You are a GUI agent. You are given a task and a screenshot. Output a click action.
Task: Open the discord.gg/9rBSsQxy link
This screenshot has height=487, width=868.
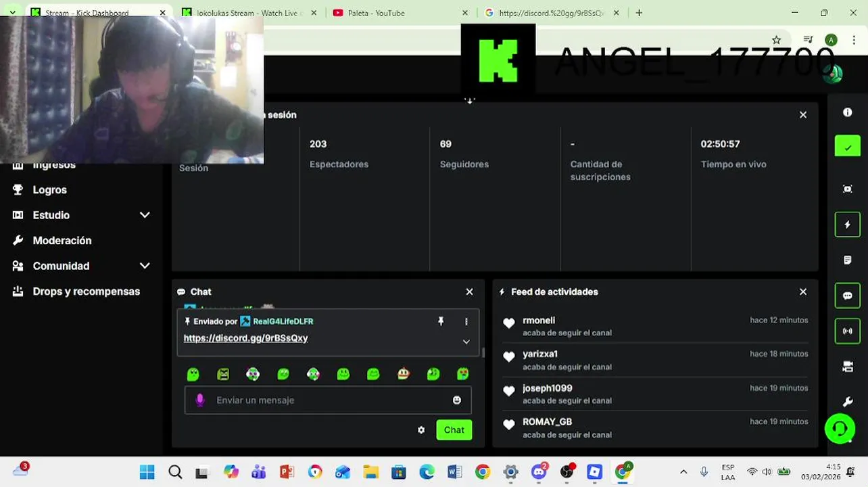[245, 338]
